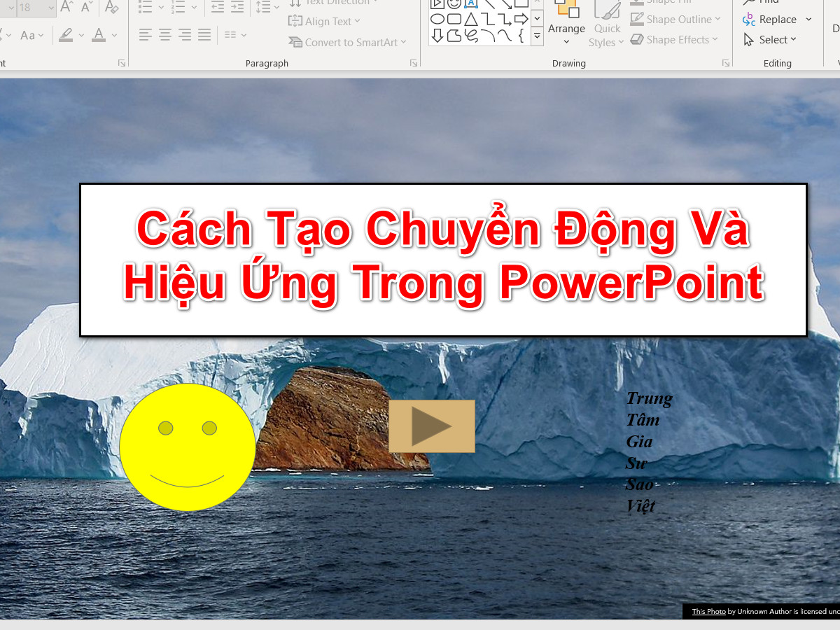Open the Shape Effects menu
840x630 pixels.
[x=674, y=40]
